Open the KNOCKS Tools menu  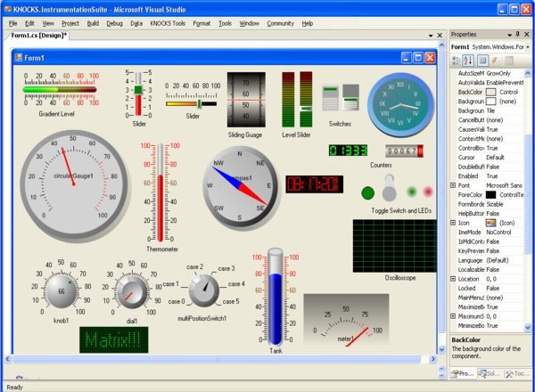(168, 23)
